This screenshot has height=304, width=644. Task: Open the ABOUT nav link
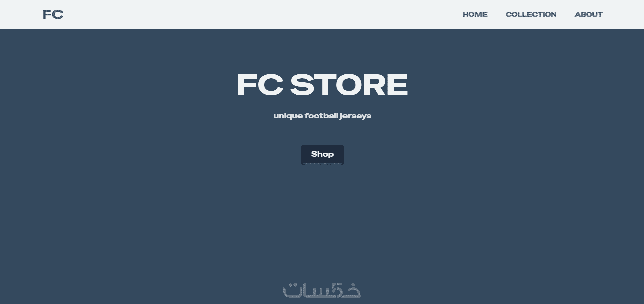click(x=589, y=14)
